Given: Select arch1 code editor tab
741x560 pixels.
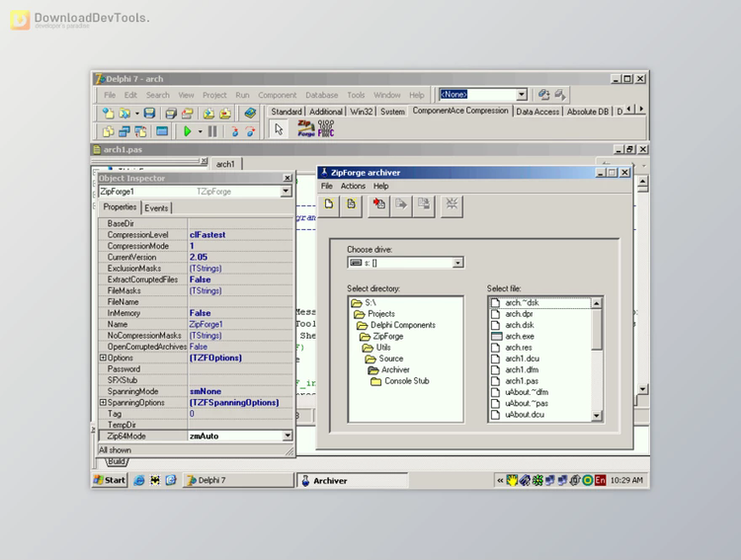Looking at the screenshot, I should [x=225, y=164].
